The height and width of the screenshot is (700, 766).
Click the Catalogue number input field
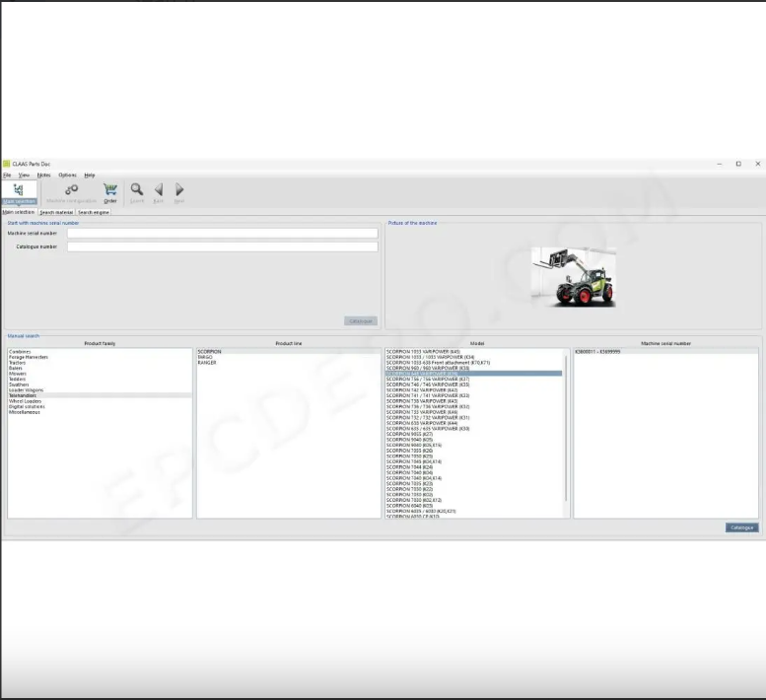[222, 246]
